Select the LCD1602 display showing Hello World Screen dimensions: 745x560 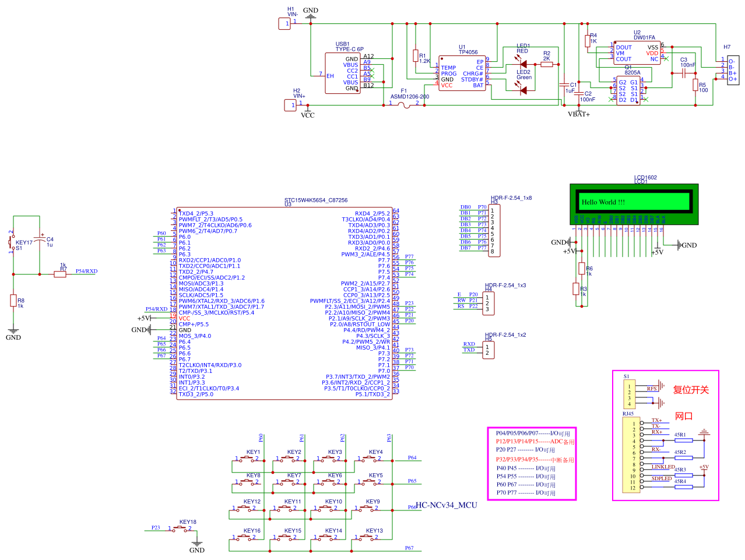(634, 204)
